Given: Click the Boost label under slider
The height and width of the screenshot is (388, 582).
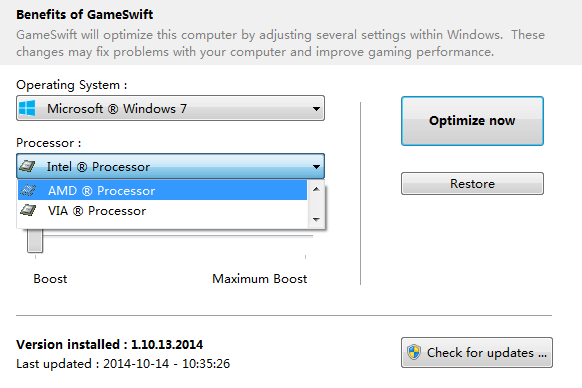Looking at the screenshot, I should [50, 278].
